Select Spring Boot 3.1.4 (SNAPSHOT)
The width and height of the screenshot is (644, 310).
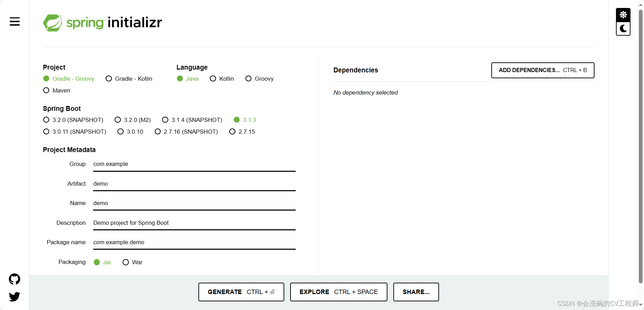pyautogui.click(x=192, y=120)
